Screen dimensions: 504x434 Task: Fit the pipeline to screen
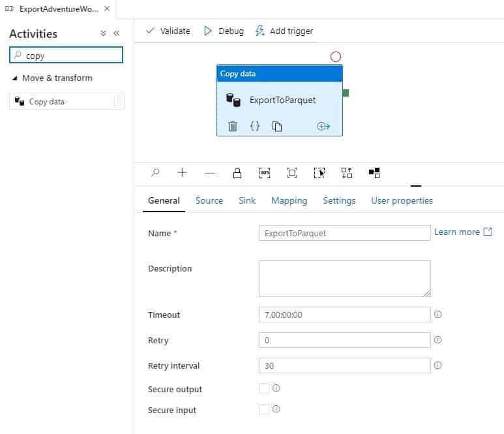[292, 173]
